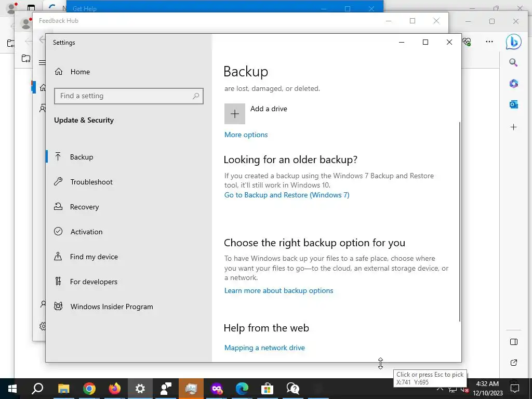Click the 'Add a drive' label text
Viewport: 532px width, 399px height.
point(269,109)
